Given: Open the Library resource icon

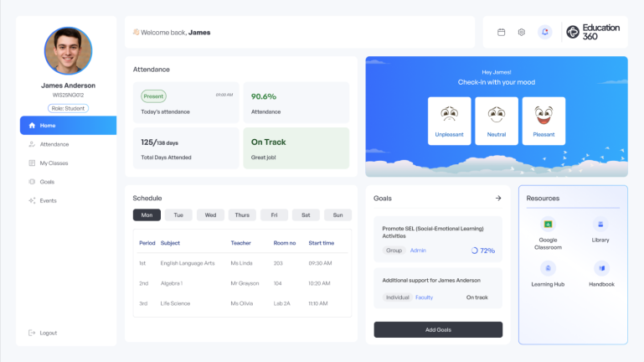Looking at the screenshot, I should (x=600, y=225).
